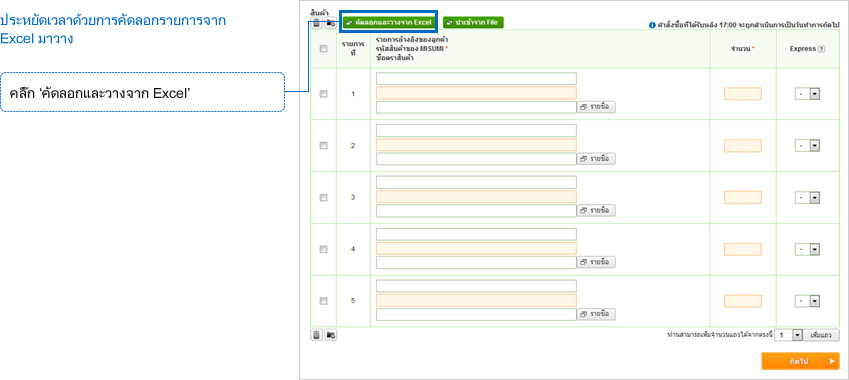
Task: Click the folder icon above the table
Action: (x=330, y=23)
